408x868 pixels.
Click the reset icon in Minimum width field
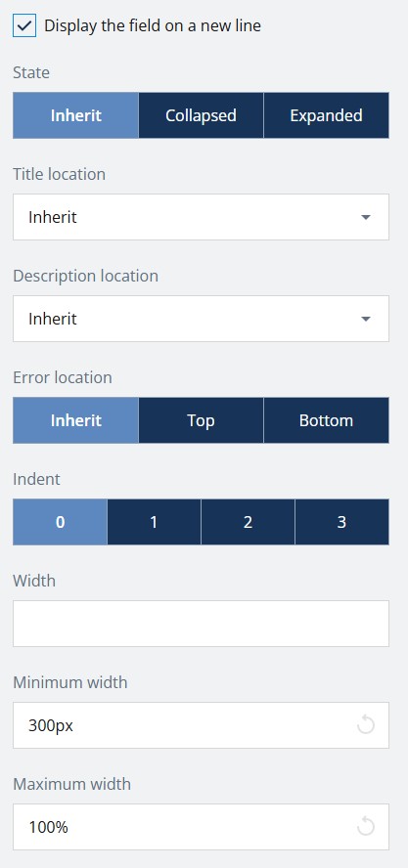pos(366,725)
